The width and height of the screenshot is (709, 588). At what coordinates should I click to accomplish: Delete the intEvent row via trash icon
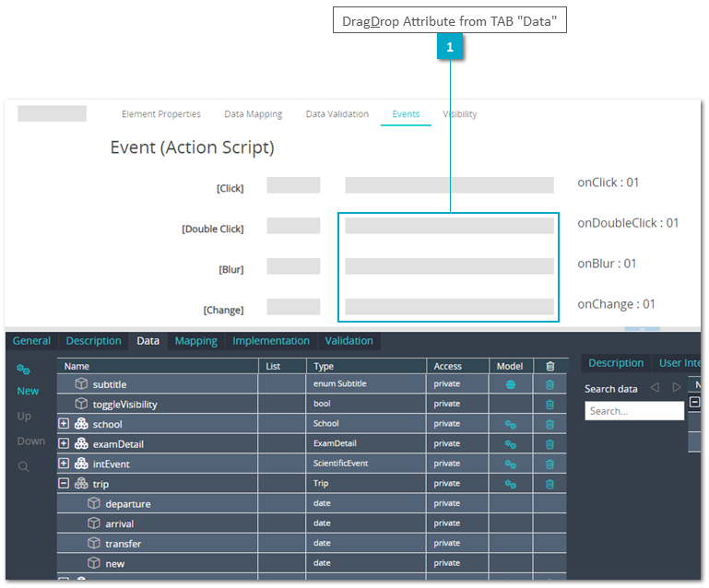tap(549, 464)
